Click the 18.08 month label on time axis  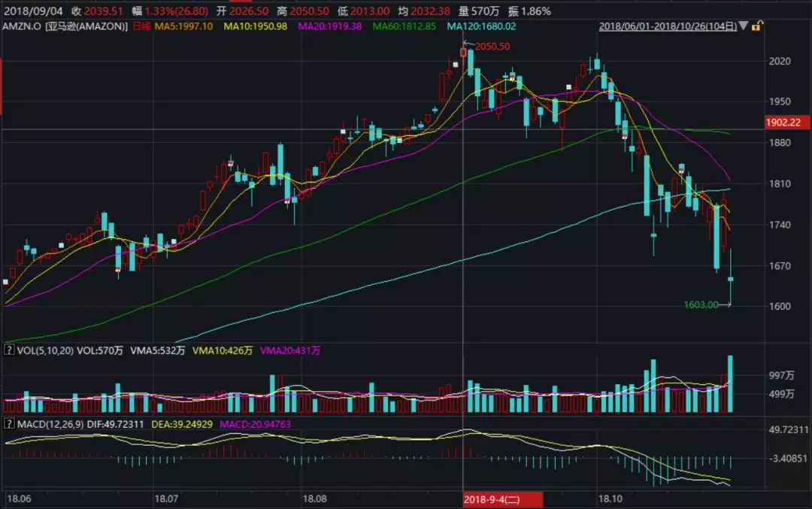(315, 498)
